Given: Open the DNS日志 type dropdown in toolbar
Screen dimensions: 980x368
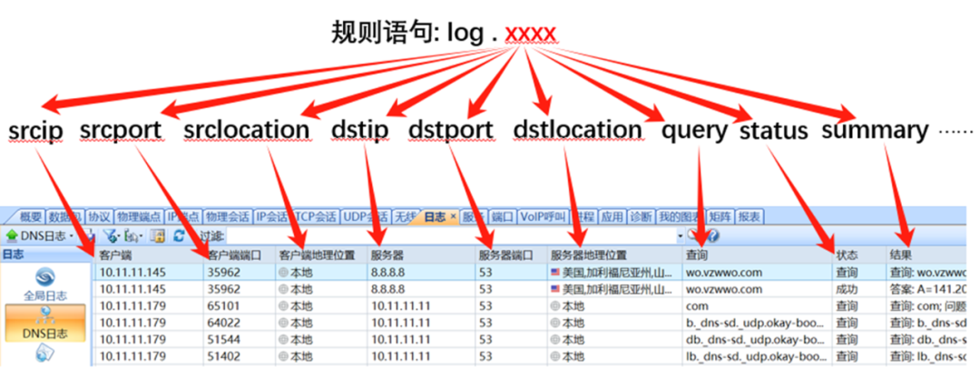Looking at the screenshot, I should click(41, 236).
